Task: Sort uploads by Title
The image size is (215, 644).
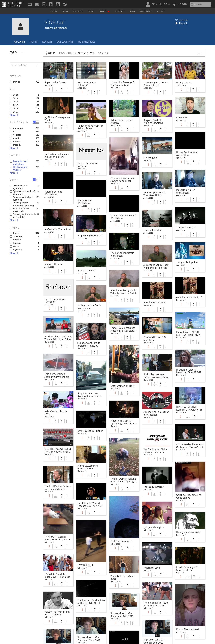Action: pos(71,53)
